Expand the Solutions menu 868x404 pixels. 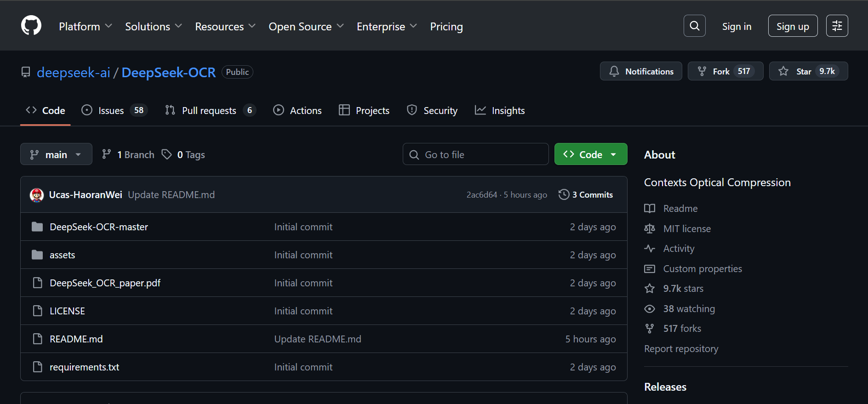[x=154, y=27]
